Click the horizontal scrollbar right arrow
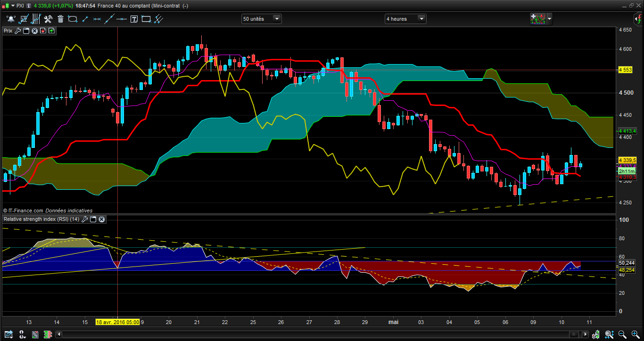The width and height of the screenshot is (644, 341). (x=585, y=334)
